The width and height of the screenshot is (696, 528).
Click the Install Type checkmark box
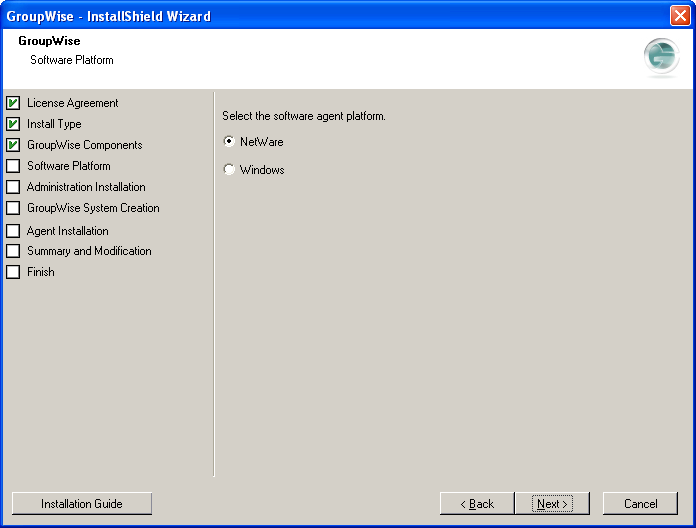click(13, 124)
